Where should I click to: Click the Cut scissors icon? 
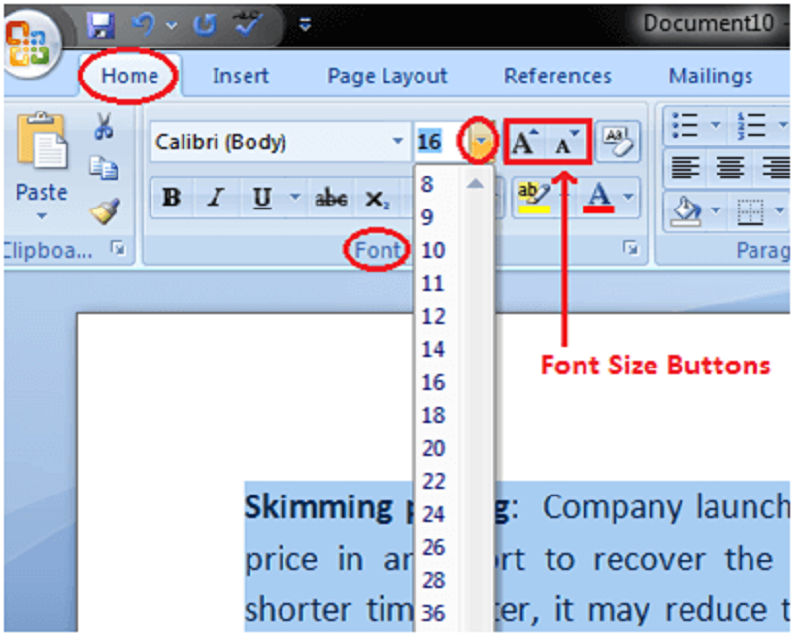coord(103,126)
